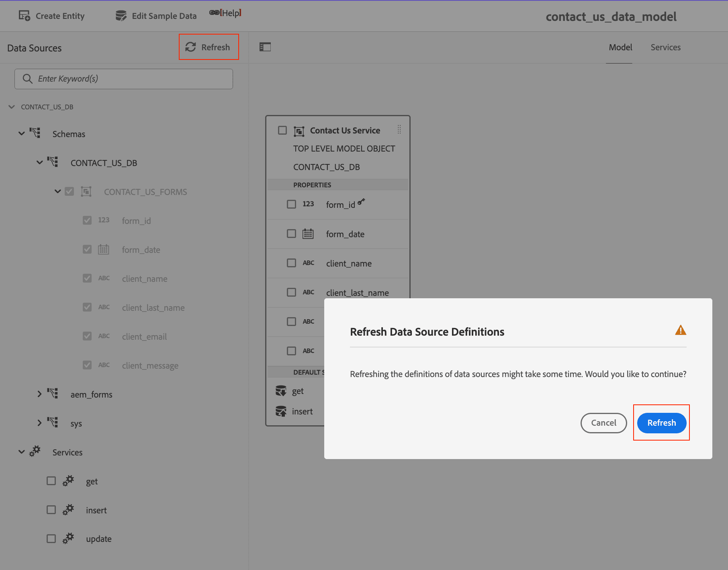Image resolution: width=728 pixels, height=570 pixels.
Task: Check the client_last_name property checkbox in model
Action: [x=291, y=292]
